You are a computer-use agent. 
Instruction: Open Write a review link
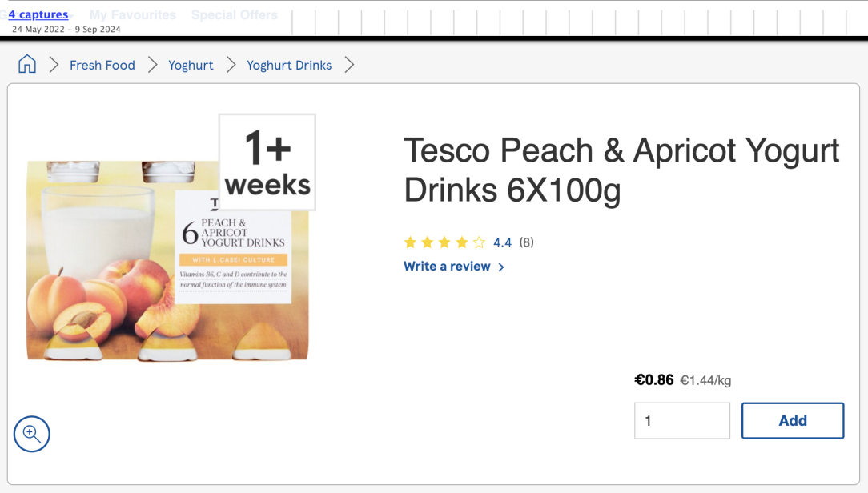click(x=447, y=267)
